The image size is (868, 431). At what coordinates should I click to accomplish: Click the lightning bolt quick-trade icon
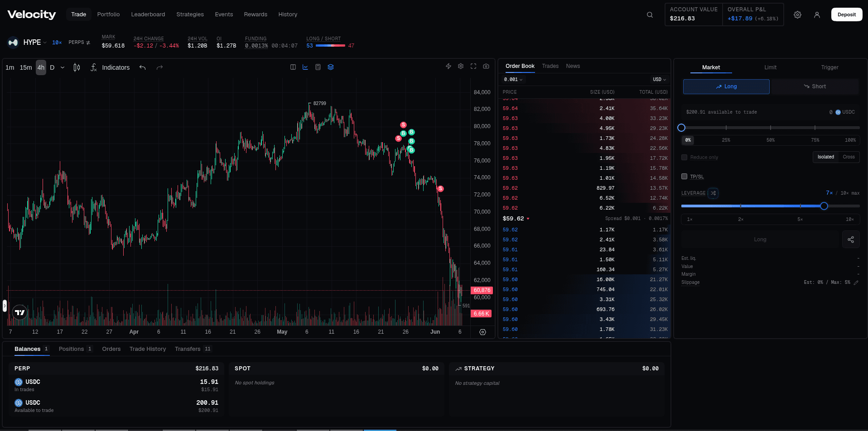tap(448, 66)
